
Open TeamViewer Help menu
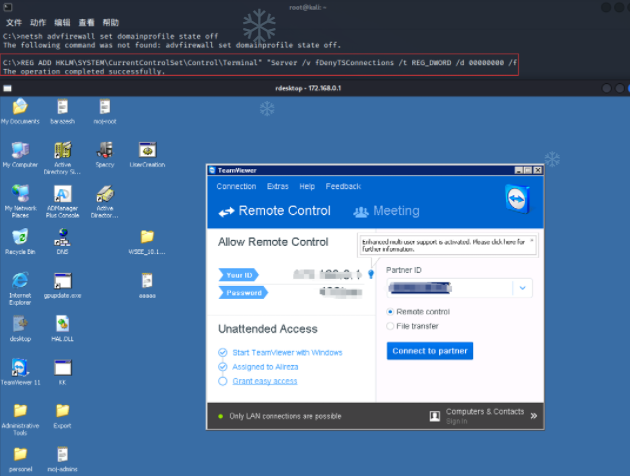click(x=307, y=186)
